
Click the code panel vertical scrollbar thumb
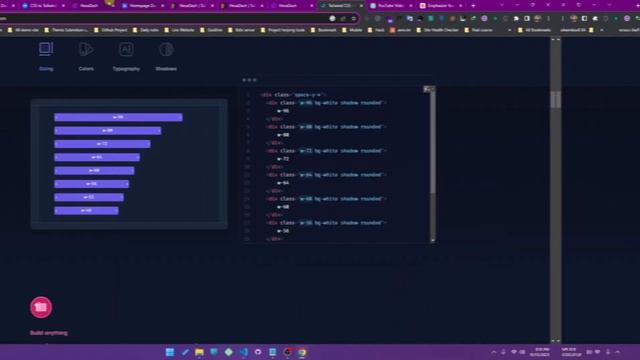(433, 143)
